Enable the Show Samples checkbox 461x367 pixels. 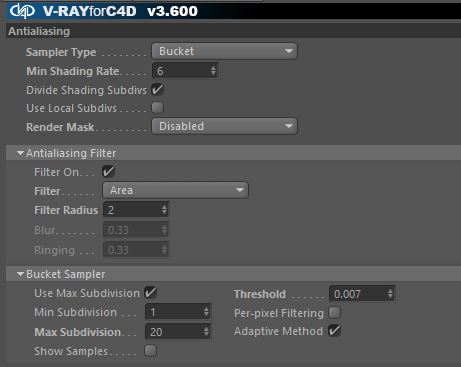150,351
